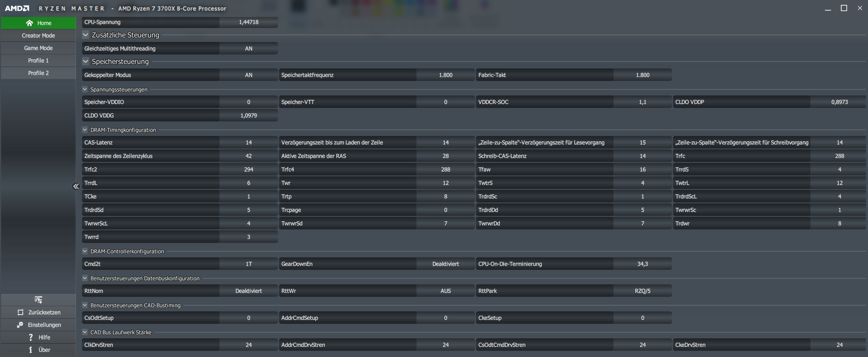Toggle Cmd2t 1T value
Screen dimensions: 868x357
click(248, 264)
